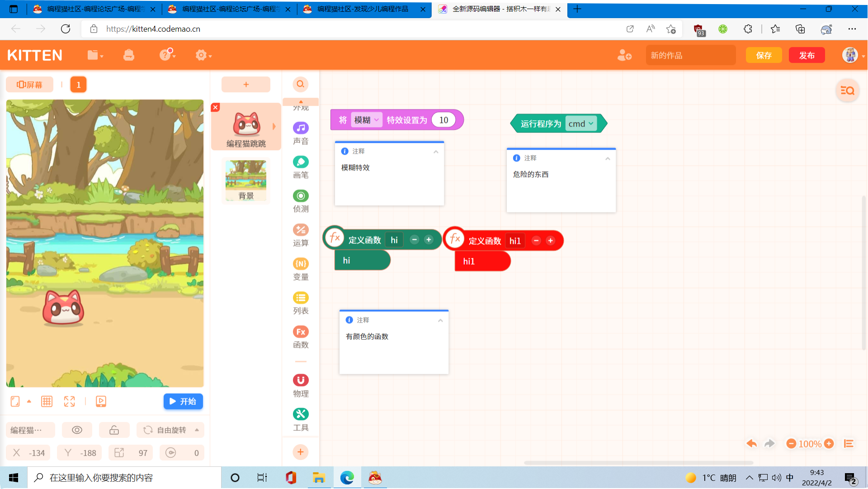Viewport: 868px width, 489px height.
Task: Open the block search magnifier
Action: tap(301, 84)
